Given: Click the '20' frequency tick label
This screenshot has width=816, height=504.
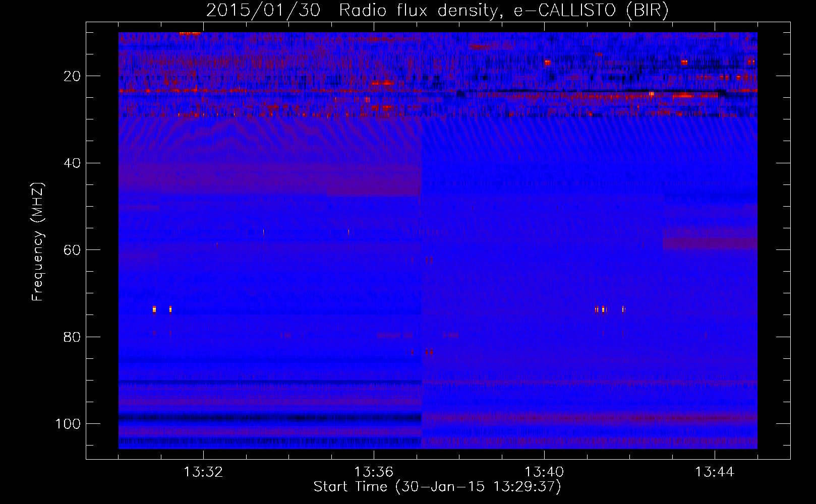Looking at the screenshot, I should 73,76.
